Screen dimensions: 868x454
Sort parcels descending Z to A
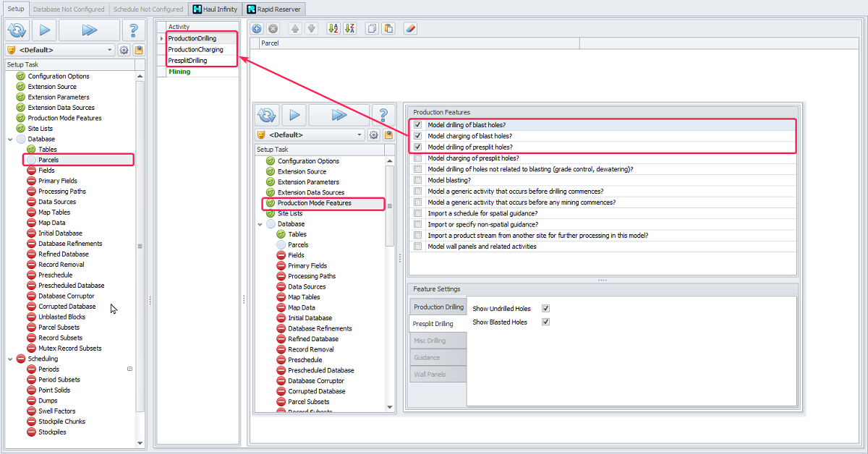tap(350, 29)
